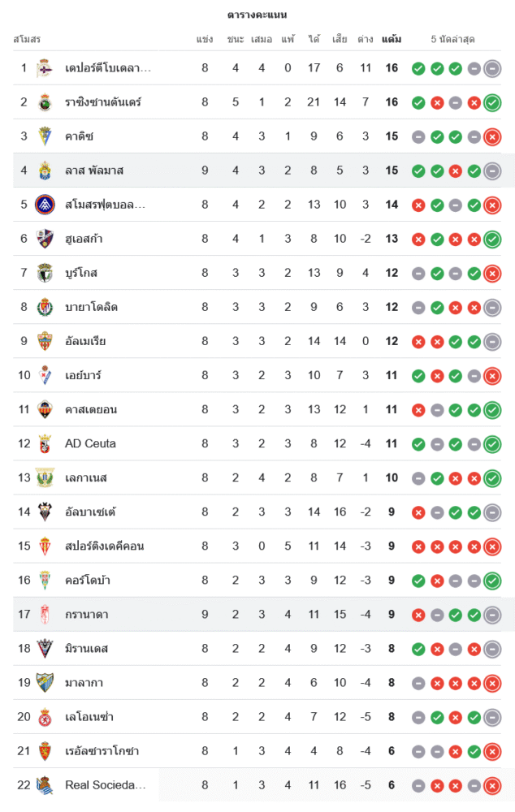515x812 pixels.
Task: Click the Granada club crest icon
Action: [x=45, y=615]
